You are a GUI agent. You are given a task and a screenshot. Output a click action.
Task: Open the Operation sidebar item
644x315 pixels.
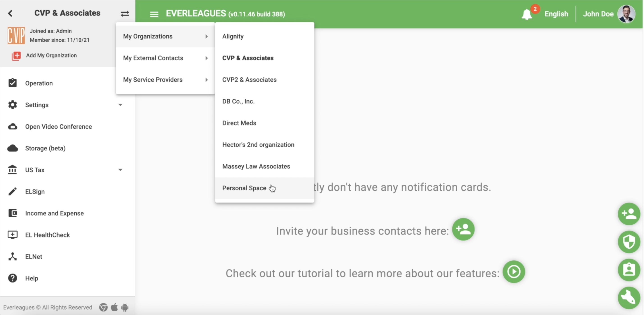tap(39, 83)
